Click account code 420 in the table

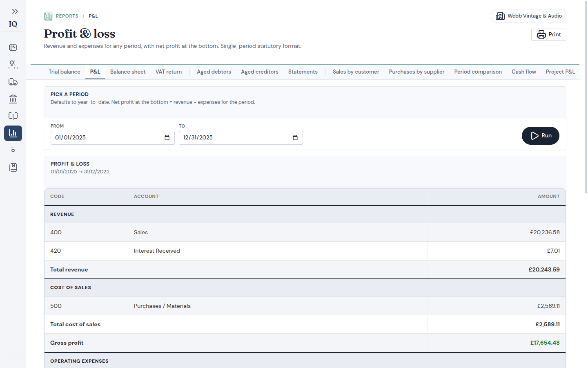tap(56, 251)
